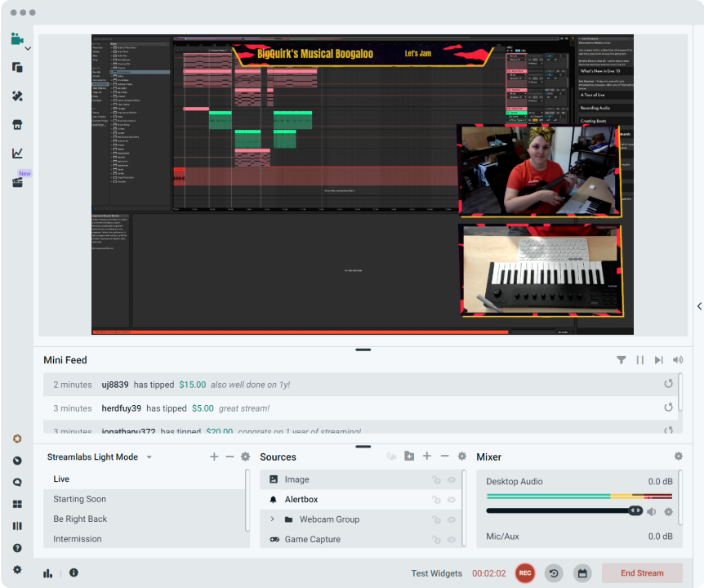704x588 pixels.
Task: Toggle lock on Webcam Group source
Action: coord(436,519)
